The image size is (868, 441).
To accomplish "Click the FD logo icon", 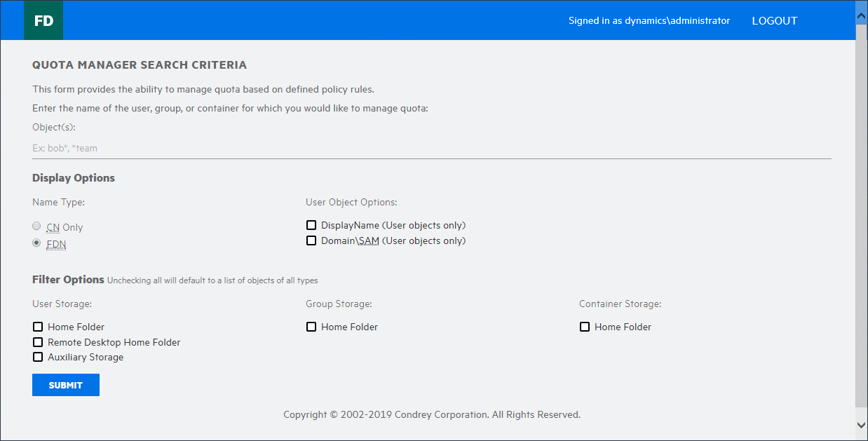I will (x=43, y=20).
